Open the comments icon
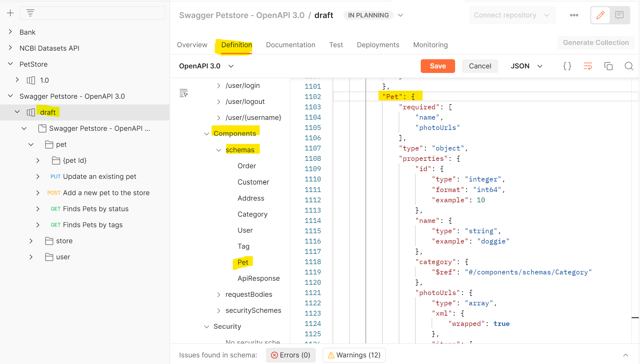Screen dimensions: 640x364 pyautogui.click(x=619, y=15)
